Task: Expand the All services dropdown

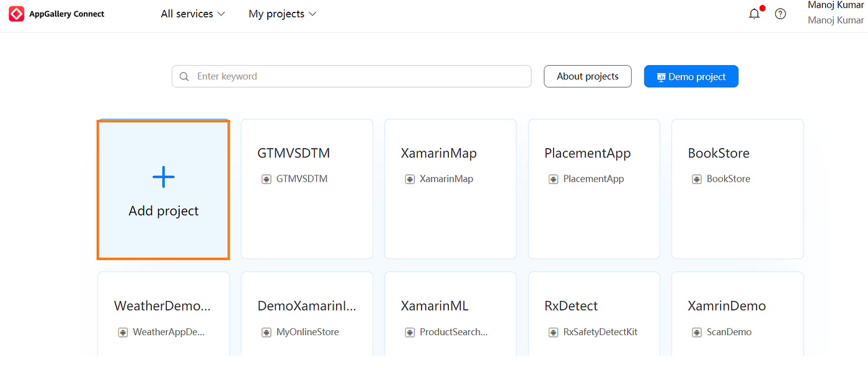Action: [193, 14]
